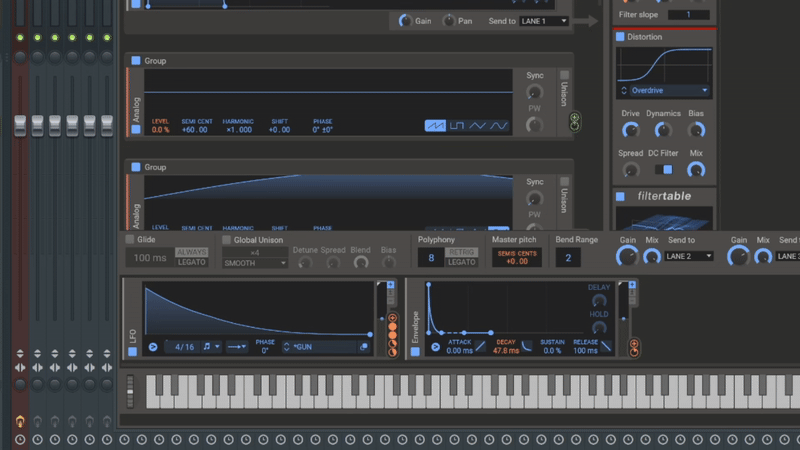Choose the sine waveform icon
The width and height of the screenshot is (800, 450).
[499, 126]
